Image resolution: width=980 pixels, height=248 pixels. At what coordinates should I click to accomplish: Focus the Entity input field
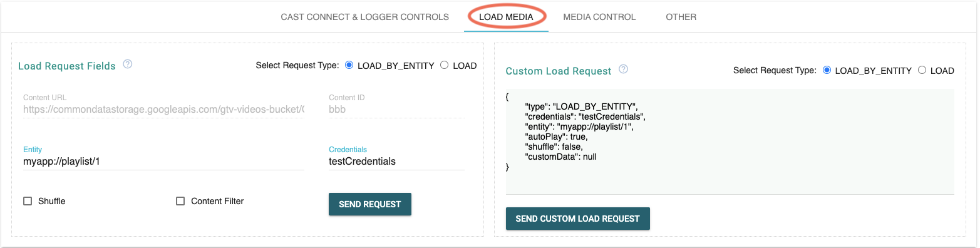(163, 162)
